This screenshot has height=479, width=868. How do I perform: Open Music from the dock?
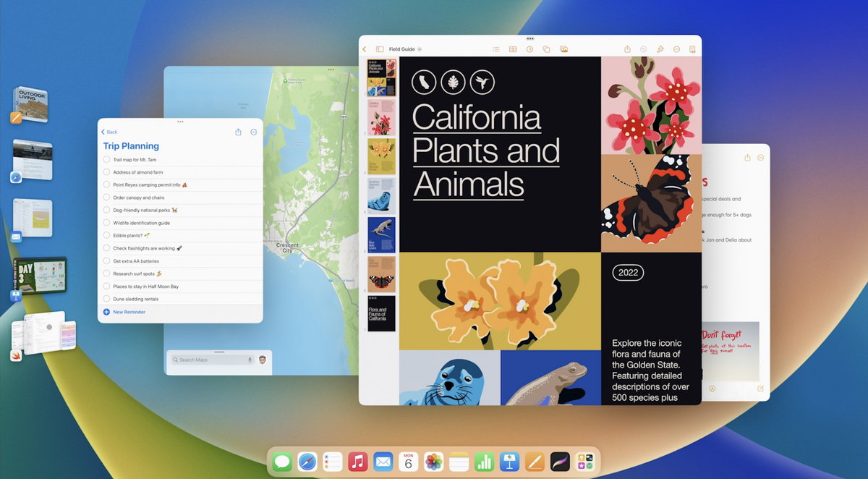[x=357, y=462]
